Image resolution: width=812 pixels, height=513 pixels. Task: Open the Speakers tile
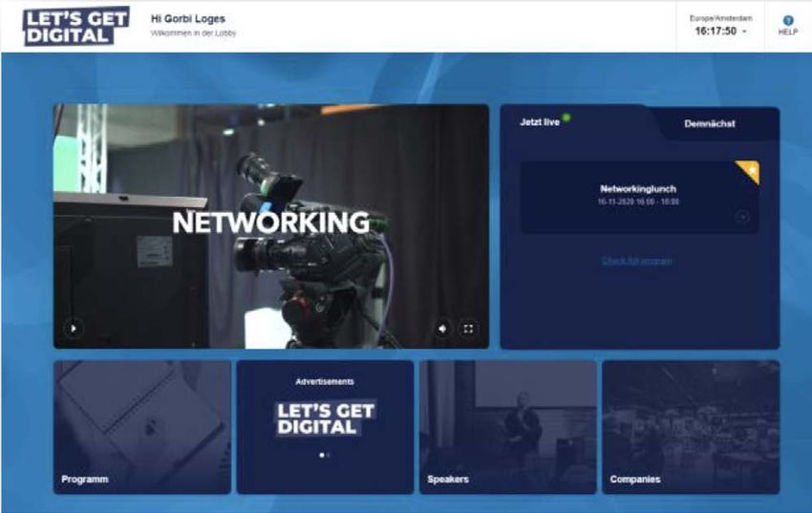point(508,427)
